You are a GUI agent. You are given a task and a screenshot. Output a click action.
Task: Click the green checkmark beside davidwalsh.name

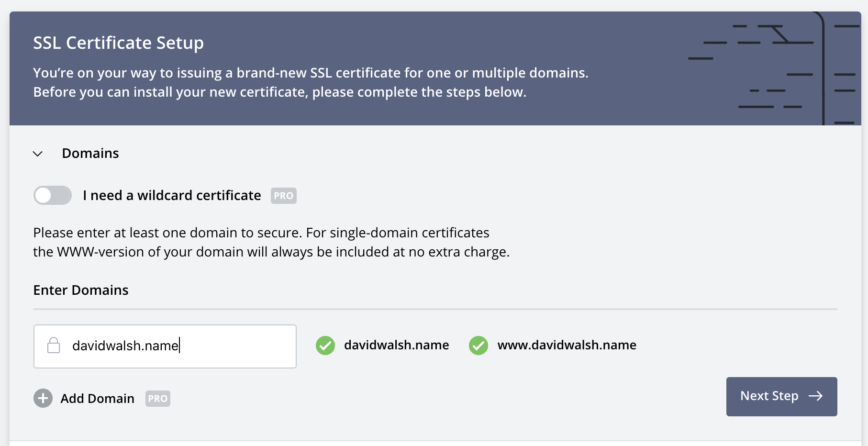[325, 346]
